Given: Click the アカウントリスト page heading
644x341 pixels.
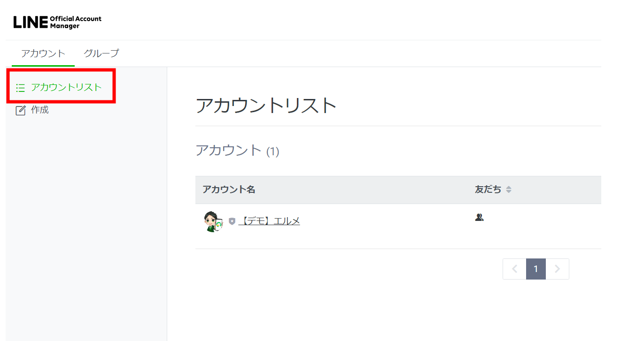Looking at the screenshot, I should [x=266, y=106].
